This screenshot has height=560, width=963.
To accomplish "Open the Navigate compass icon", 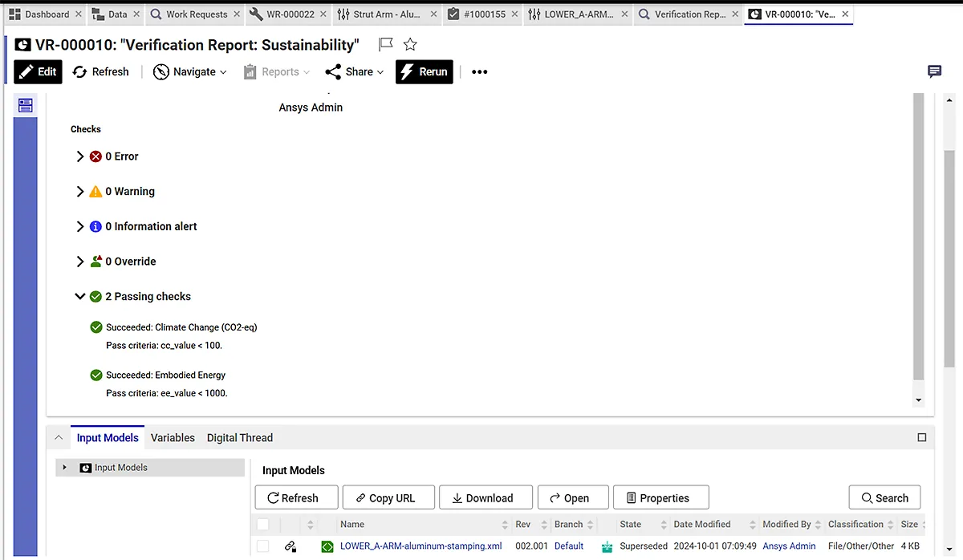I will pyautogui.click(x=159, y=71).
